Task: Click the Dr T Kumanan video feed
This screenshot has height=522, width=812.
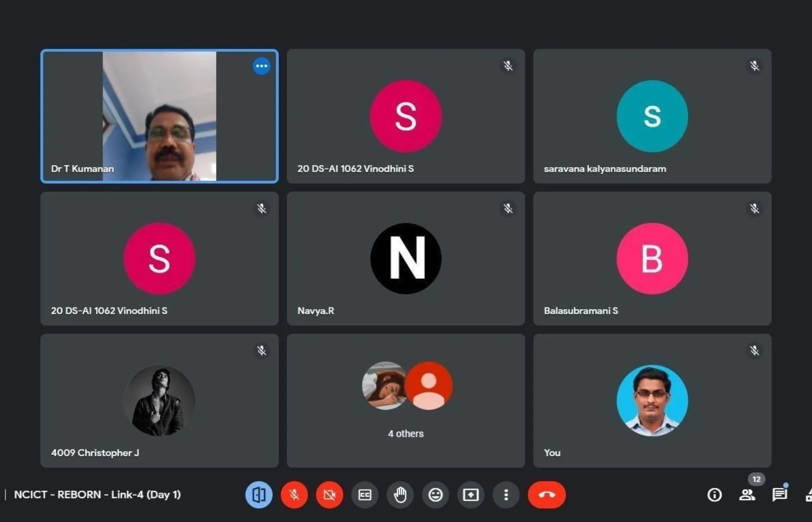Action: [x=159, y=116]
